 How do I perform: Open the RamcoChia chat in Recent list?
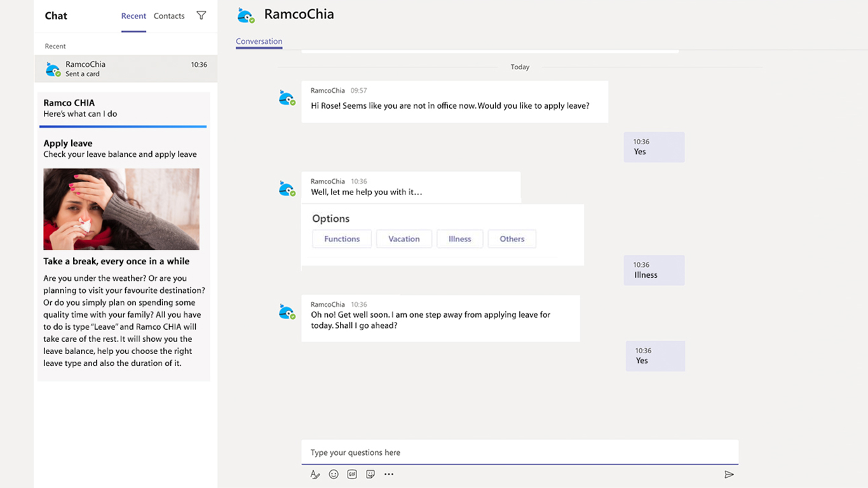point(126,69)
